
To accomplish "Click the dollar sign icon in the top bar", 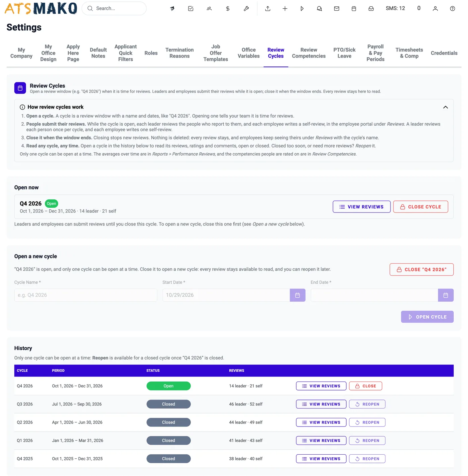I will click(x=228, y=9).
